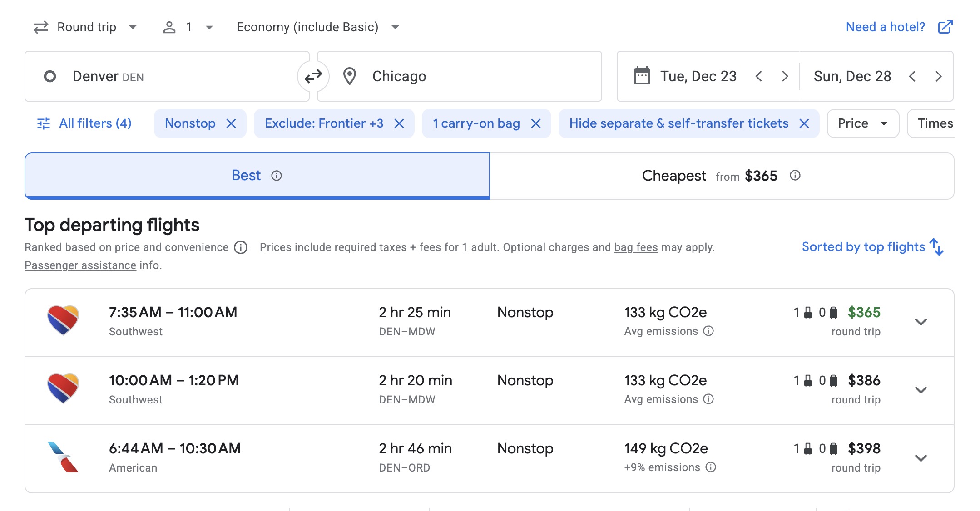Open the bag fees link
The image size is (980, 511).
pyautogui.click(x=636, y=247)
